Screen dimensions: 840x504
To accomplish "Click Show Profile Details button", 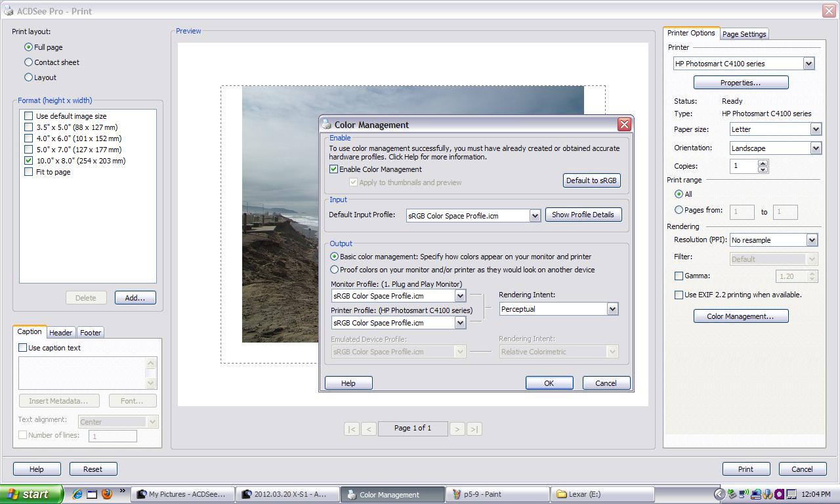I will (583, 215).
